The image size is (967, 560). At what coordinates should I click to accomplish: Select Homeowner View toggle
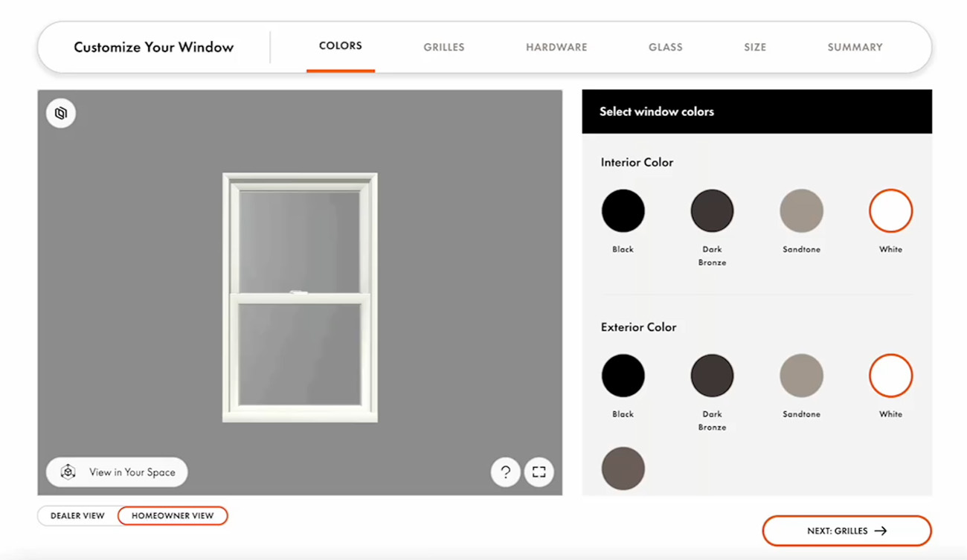click(x=173, y=515)
